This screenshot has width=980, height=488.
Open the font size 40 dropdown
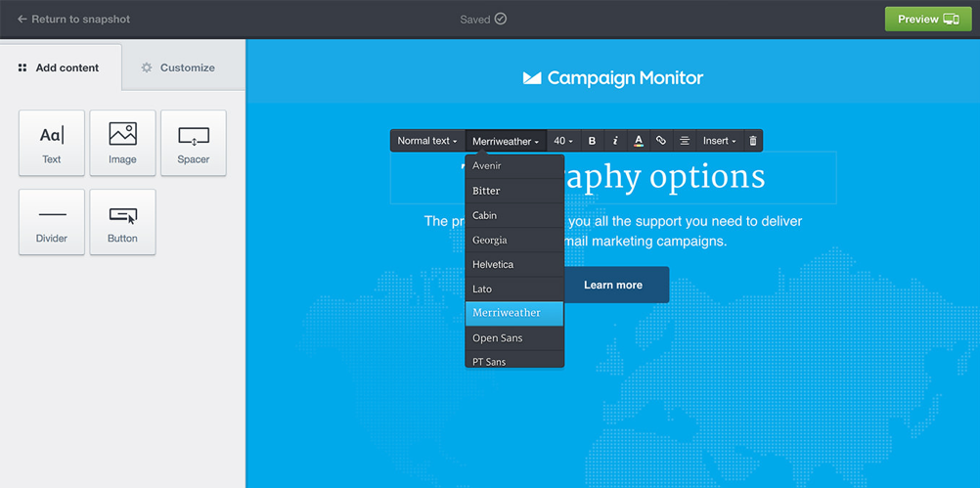pos(563,141)
